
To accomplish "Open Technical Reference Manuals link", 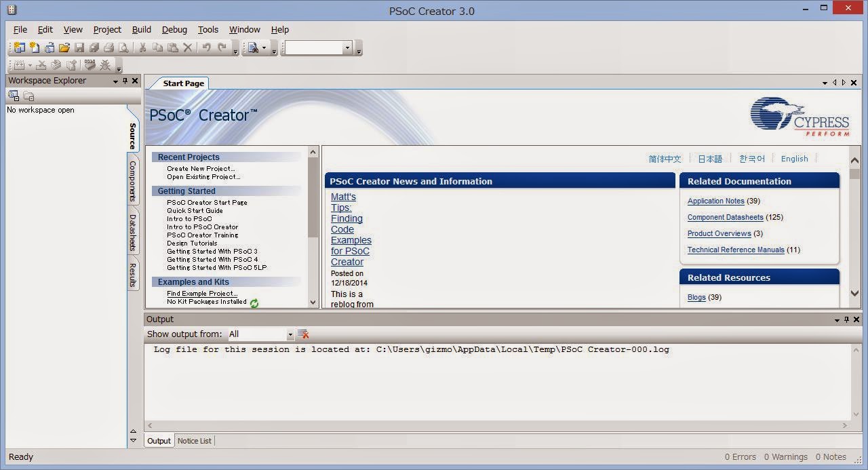I will pos(736,250).
